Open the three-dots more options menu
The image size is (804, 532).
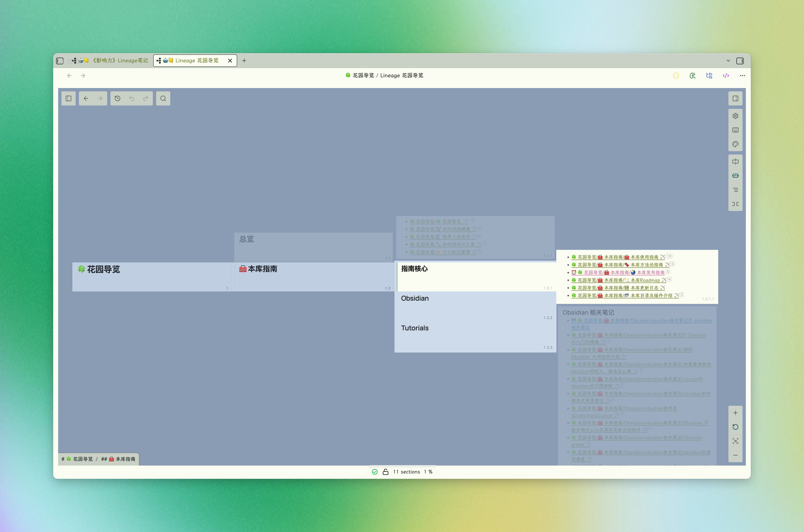coord(742,76)
